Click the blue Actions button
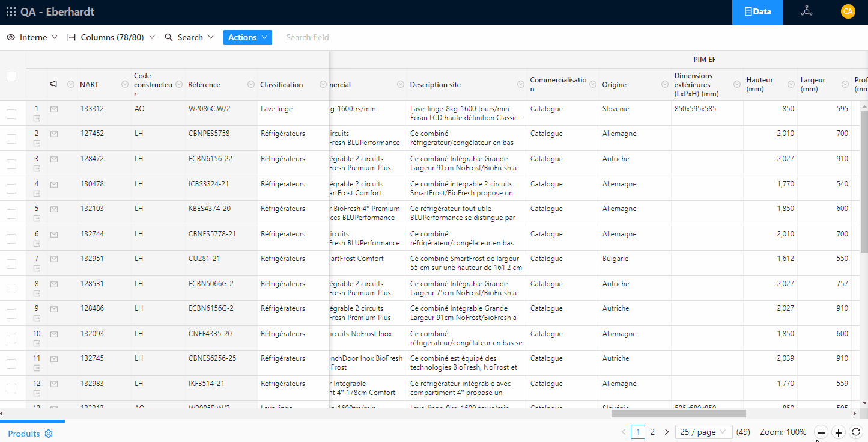Image resolution: width=868 pixels, height=442 pixels. click(247, 37)
